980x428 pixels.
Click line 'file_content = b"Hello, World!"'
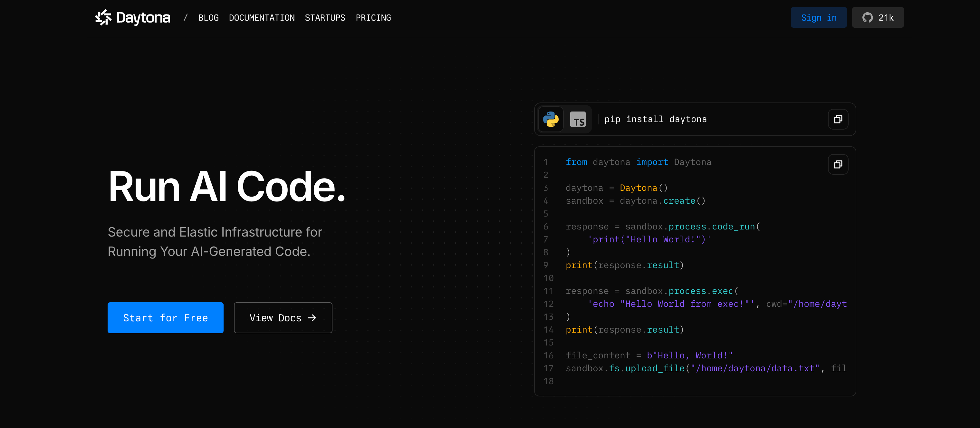pyautogui.click(x=649, y=355)
